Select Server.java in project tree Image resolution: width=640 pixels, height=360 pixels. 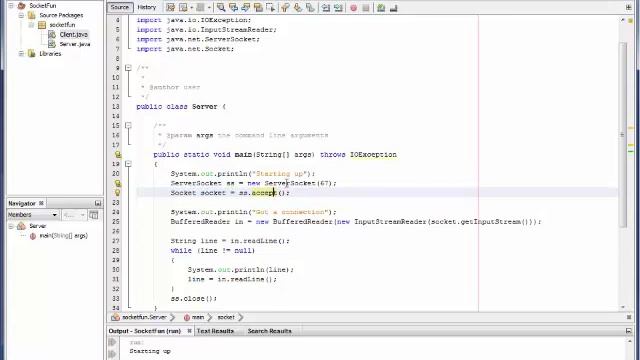(75, 44)
